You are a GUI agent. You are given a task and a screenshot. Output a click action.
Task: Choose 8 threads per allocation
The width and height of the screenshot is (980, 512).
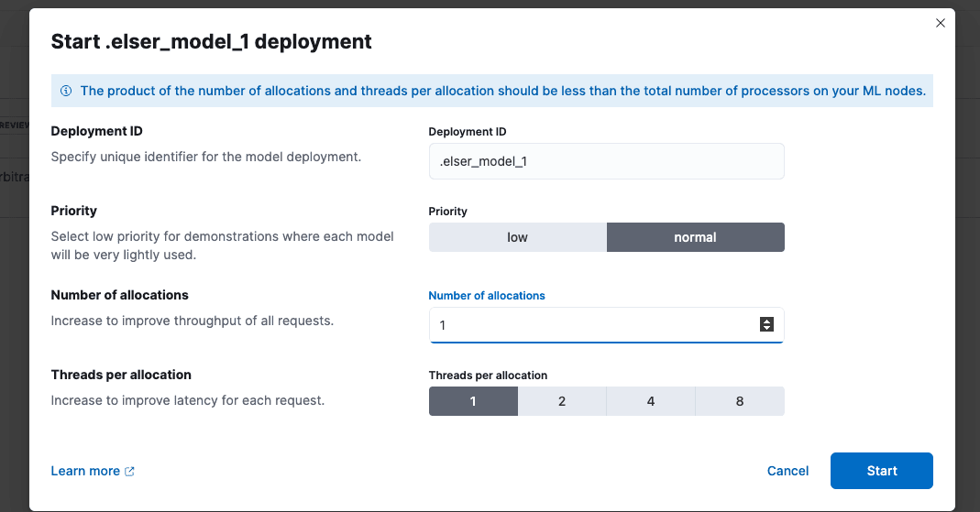740,401
